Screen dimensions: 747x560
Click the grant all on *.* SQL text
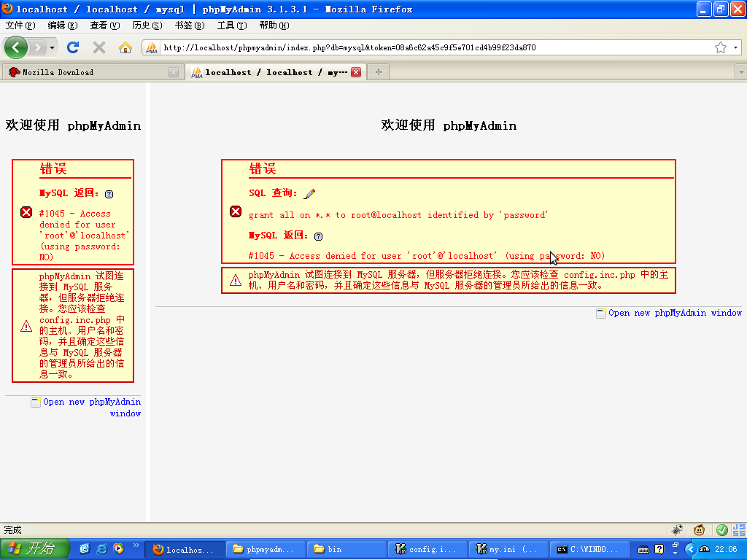[398, 215]
